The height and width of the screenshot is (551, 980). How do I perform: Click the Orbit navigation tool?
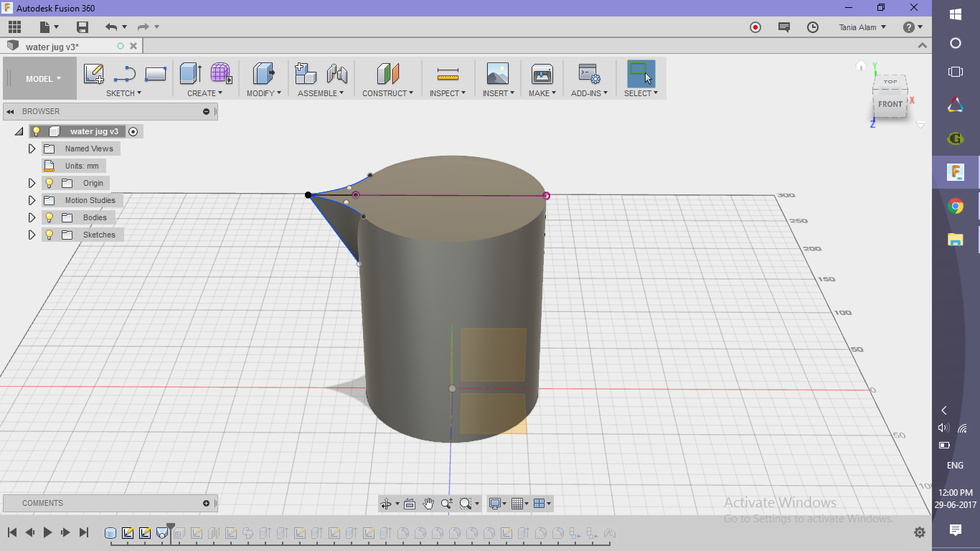(x=386, y=504)
